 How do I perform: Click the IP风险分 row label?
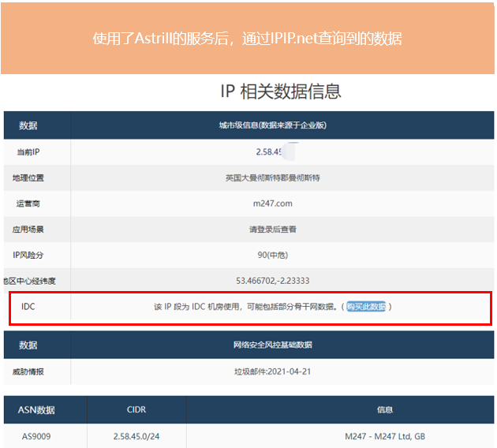tap(28, 255)
